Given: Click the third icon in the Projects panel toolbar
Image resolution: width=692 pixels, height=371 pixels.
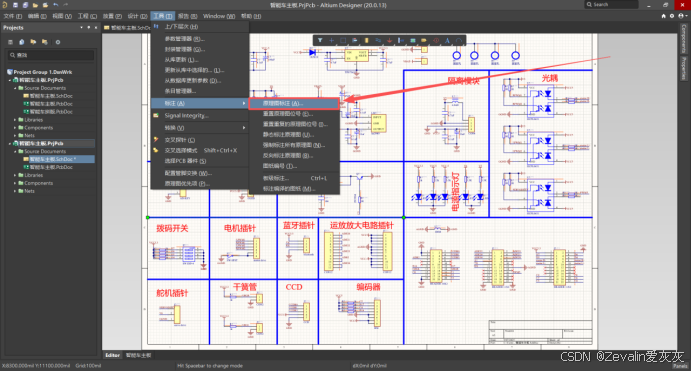Looking at the screenshot, I should pyautogui.click(x=33, y=42).
